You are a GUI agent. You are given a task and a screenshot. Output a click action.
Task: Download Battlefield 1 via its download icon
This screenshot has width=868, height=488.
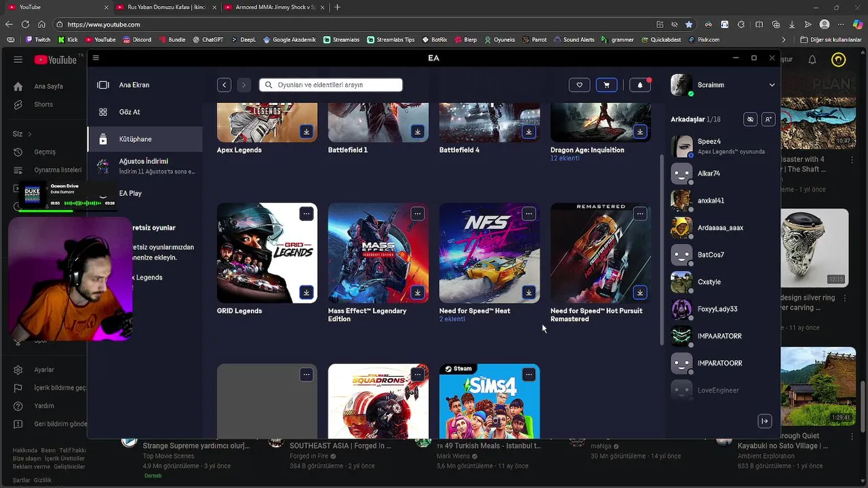(x=418, y=131)
